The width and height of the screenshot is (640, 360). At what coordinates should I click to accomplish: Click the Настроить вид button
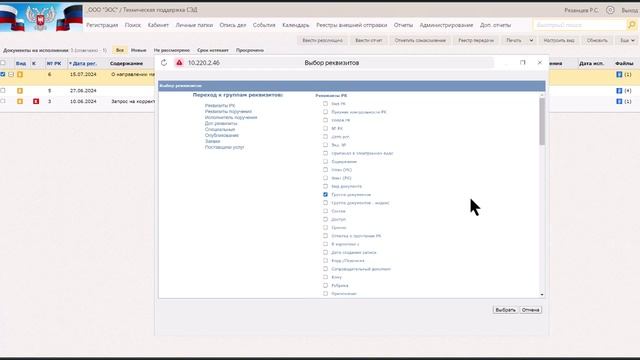(559, 40)
